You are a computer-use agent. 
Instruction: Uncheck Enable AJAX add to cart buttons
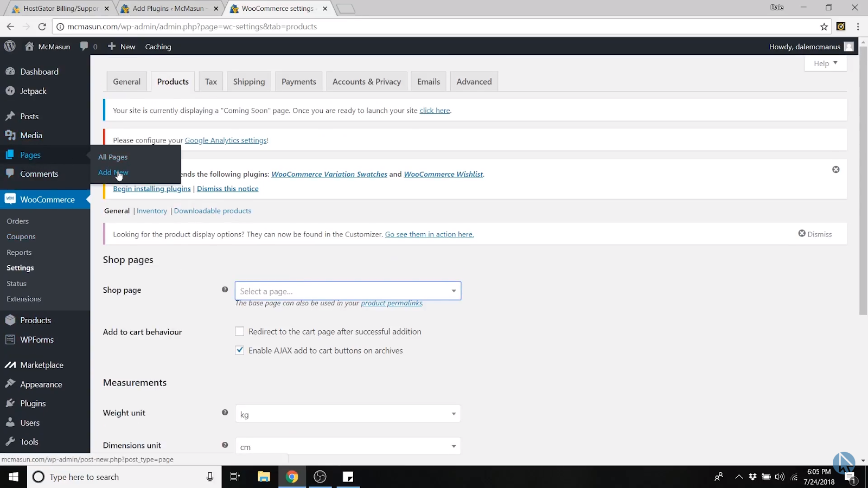pyautogui.click(x=239, y=350)
